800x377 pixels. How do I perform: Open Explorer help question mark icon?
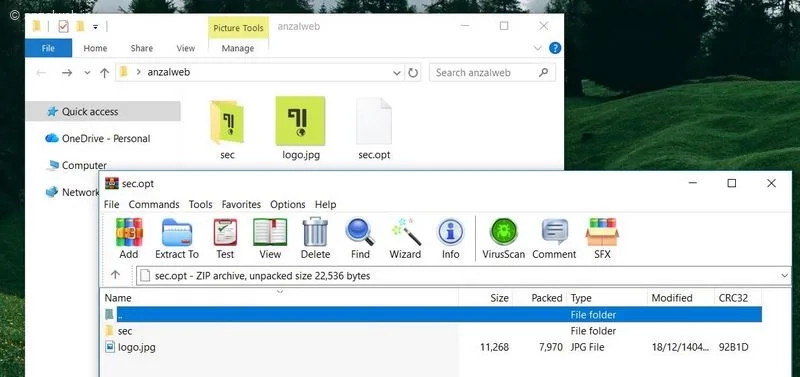tap(555, 48)
